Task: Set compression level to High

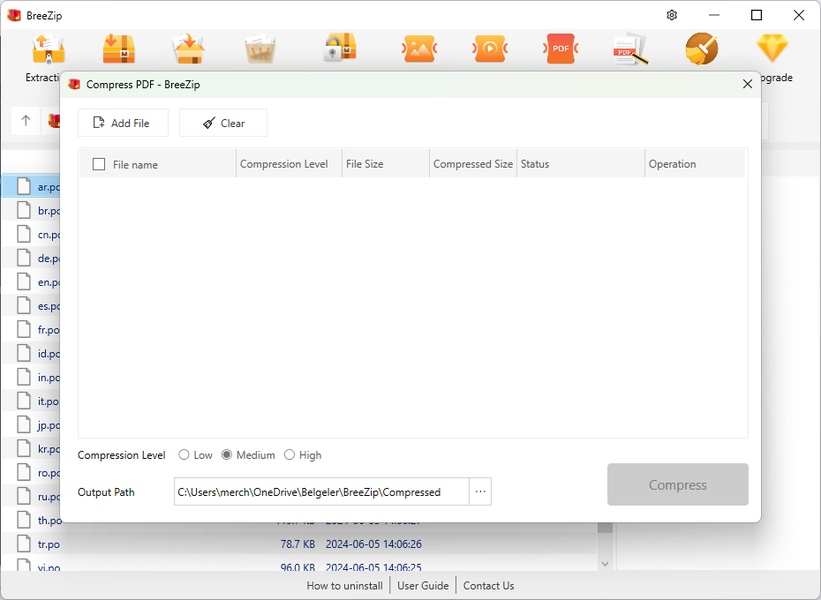Action: pyautogui.click(x=290, y=455)
